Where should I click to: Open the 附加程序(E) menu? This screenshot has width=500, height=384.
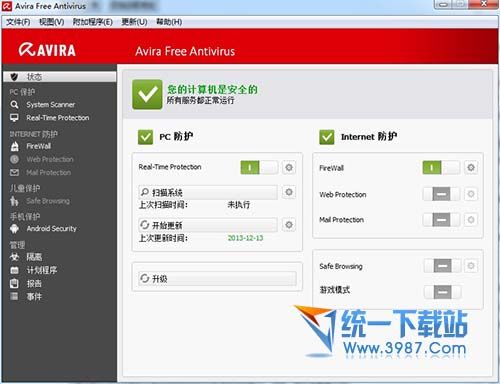[x=92, y=22]
